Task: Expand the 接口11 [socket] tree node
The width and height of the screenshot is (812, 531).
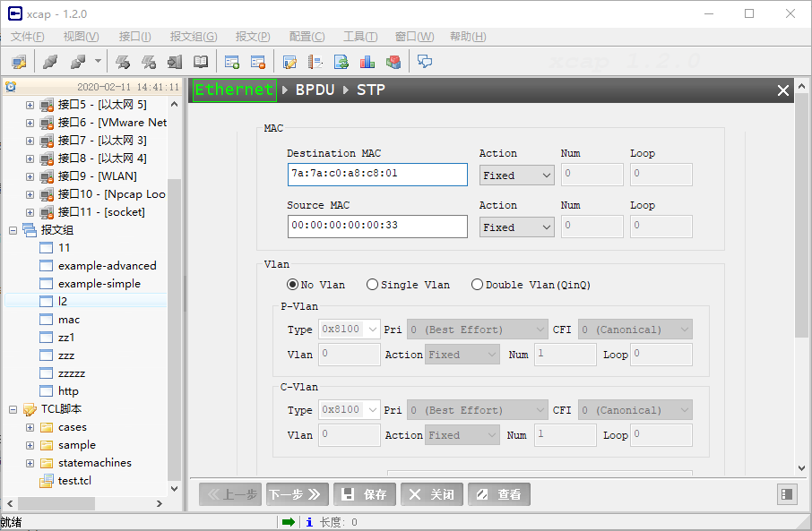Action: tap(30, 212)
